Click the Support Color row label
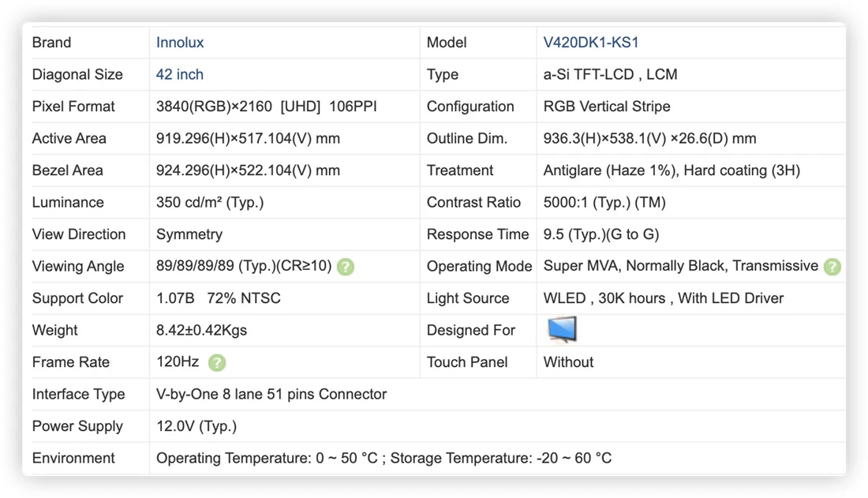This screenshot has height=498, width=868. click(x=77, y=298)
